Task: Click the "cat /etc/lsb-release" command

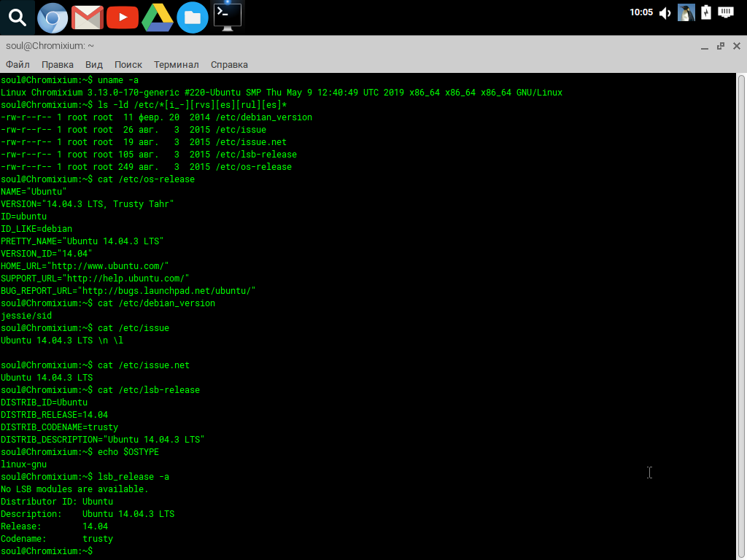Action: (x=149, y=389)
